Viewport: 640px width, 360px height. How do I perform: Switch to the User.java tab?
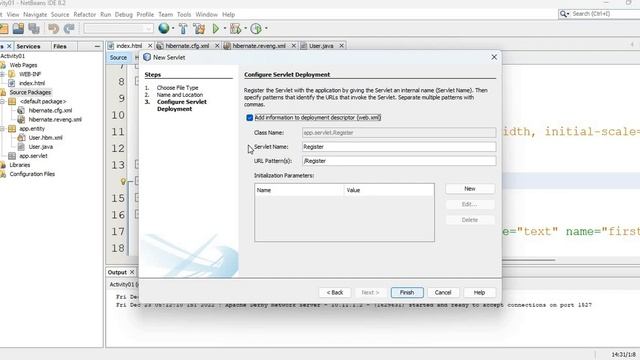pyautogui.click(x=321, y=46)
